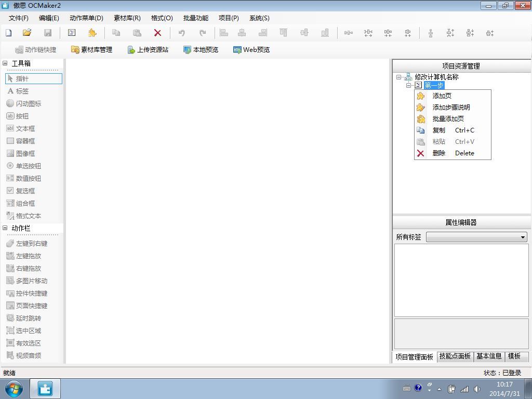The height and width of the screenshot is (399, 532).
Task: Collapse the 第一步 tree node
Action: tap(409, 85)
